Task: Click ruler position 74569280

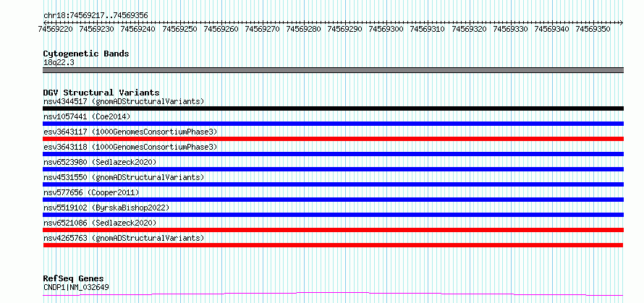Action: coord(303,29)
